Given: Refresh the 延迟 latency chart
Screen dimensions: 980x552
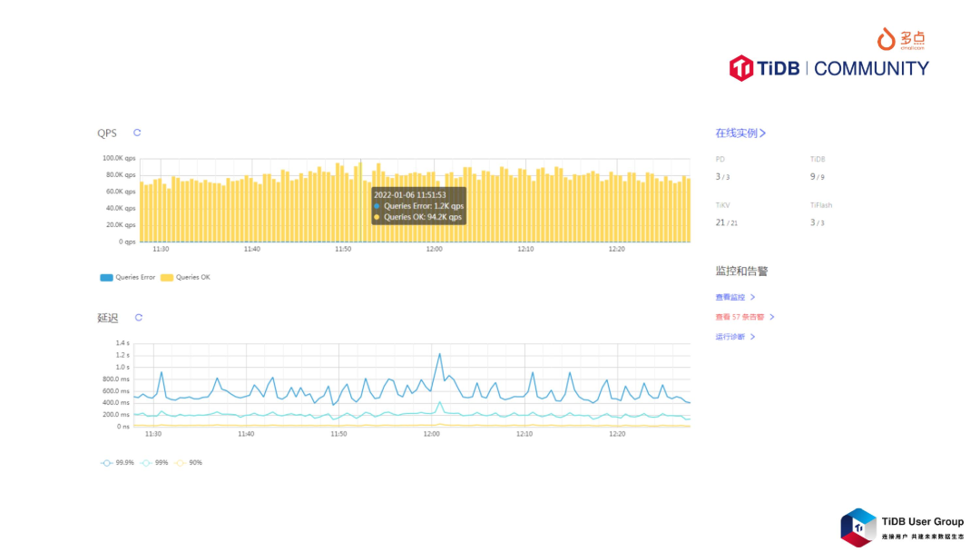Looking at the screenshot, I should point(139,318).
